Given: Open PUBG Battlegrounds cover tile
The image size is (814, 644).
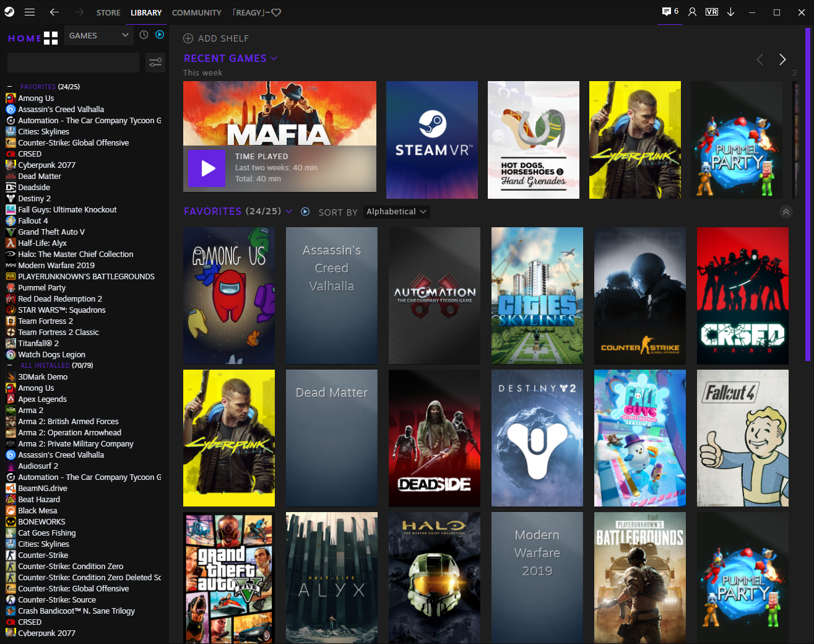Looking at the screenshot, I should (640, 578).
